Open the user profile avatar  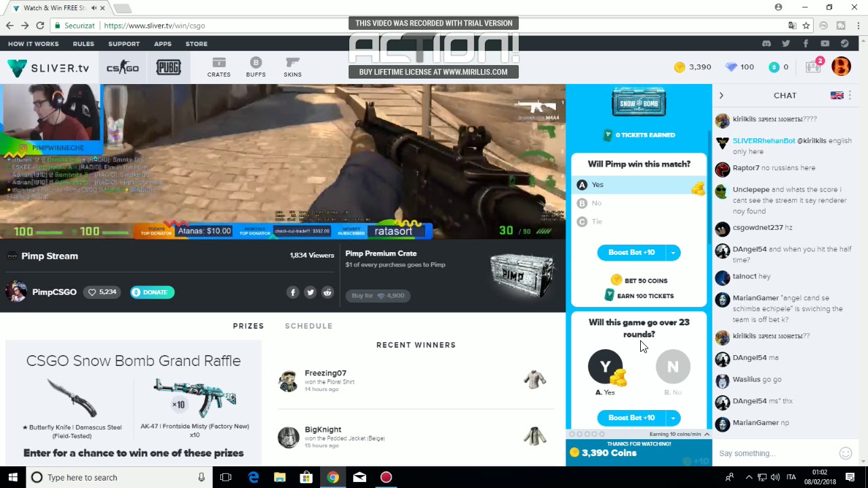pos(841,66)
